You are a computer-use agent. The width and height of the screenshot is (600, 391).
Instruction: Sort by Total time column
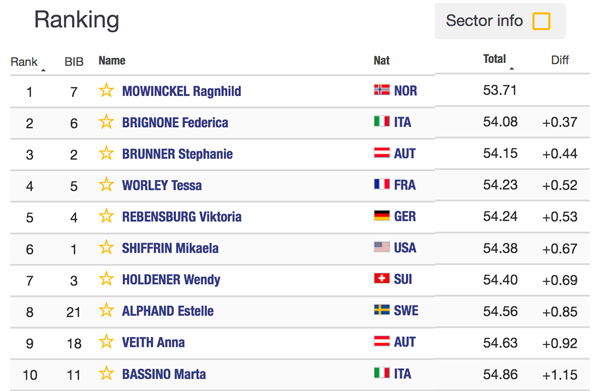494,59
